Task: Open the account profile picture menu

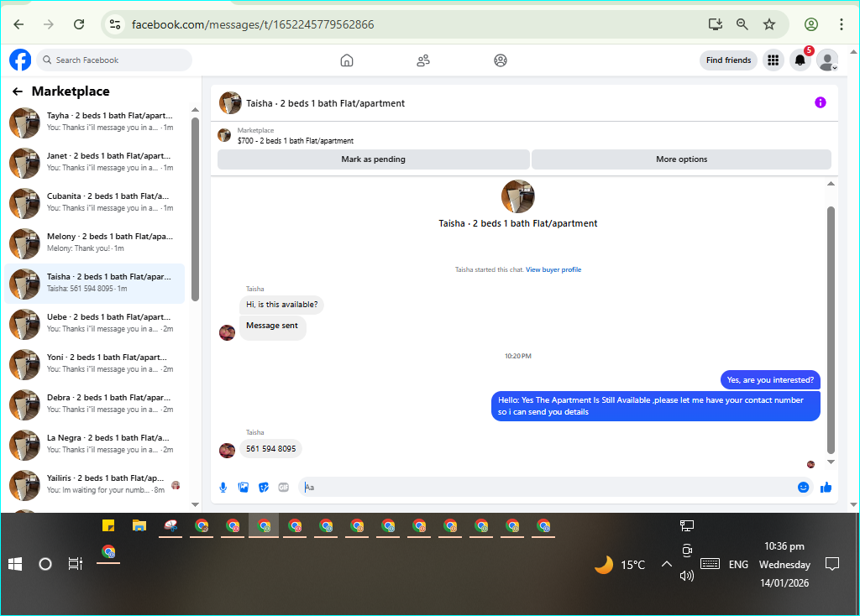Action: point(827,60)
